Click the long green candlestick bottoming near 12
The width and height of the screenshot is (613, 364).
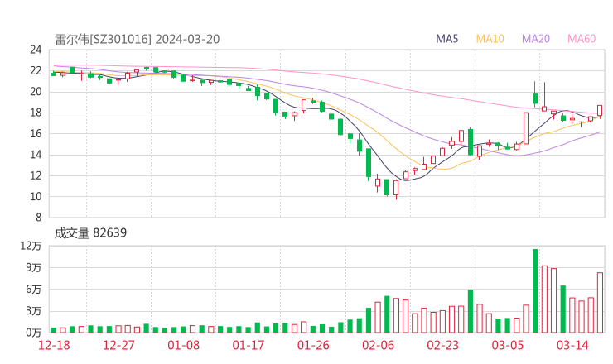[369, 163]
